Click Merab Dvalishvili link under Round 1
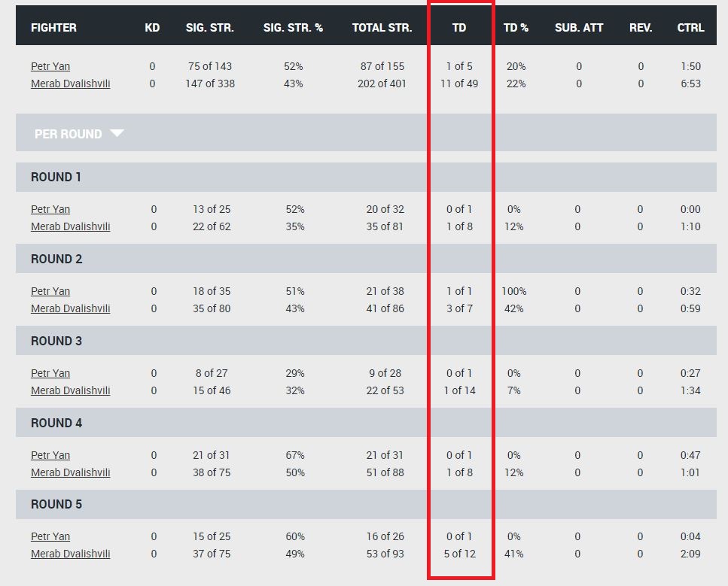The image size is (728, 586). point(71,226)
